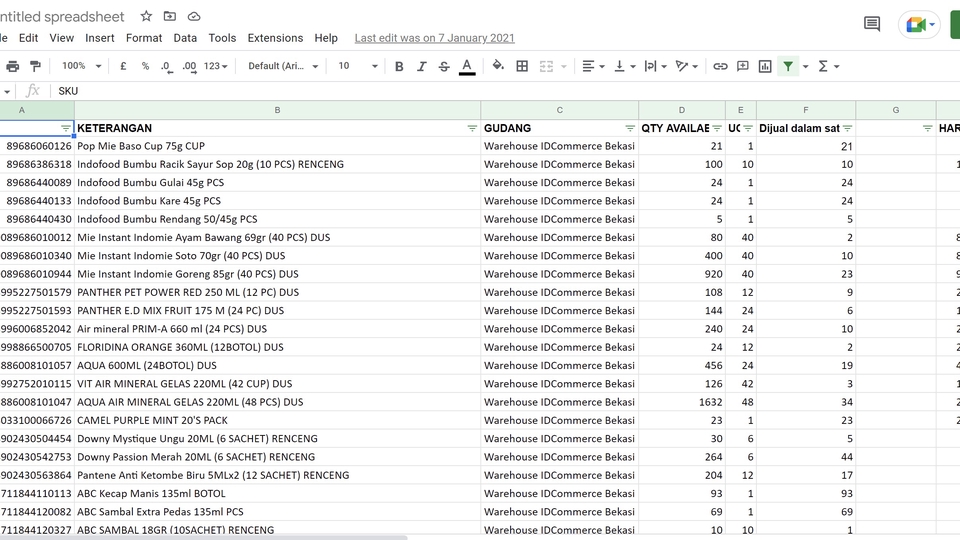Select the ABC Kecap Manis 135ml BOTOL cell
The height and width of the screenshot is (540, 960).
click(x=277, y=493)
